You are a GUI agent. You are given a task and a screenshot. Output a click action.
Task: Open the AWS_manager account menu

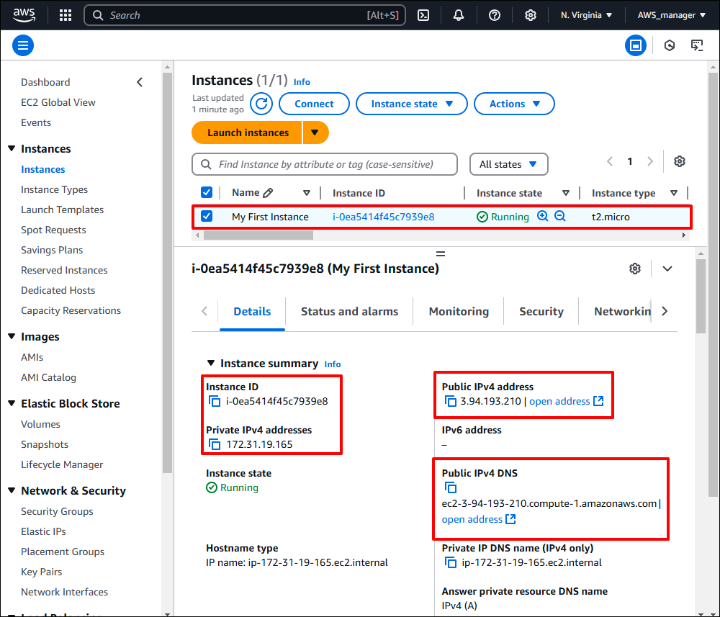click(671, 15)
